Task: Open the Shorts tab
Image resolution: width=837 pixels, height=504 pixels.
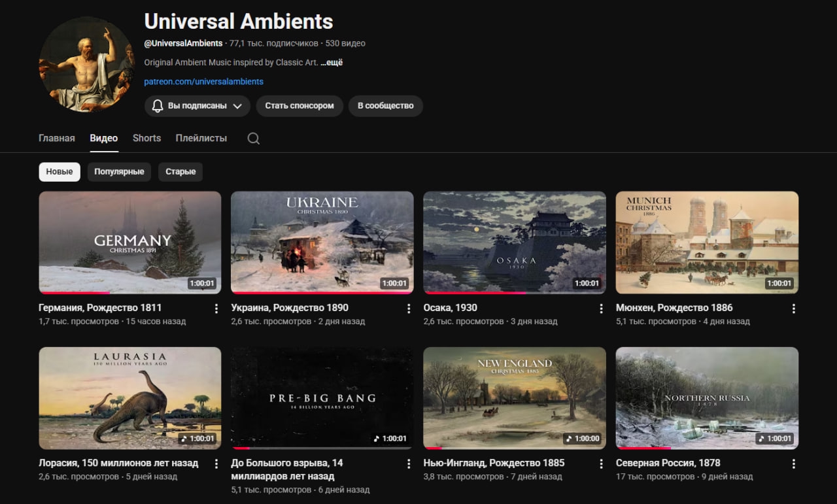Action: pyautogui.click(x=146, y=139)
